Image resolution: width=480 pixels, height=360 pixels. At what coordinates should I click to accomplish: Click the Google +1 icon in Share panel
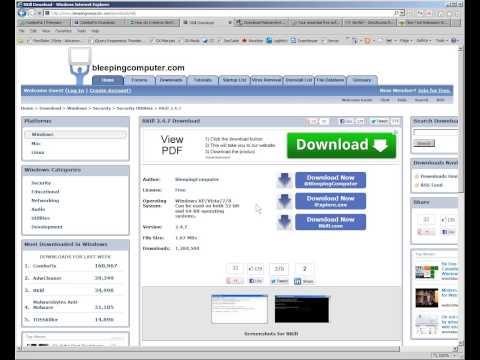[x=426, y=232]
